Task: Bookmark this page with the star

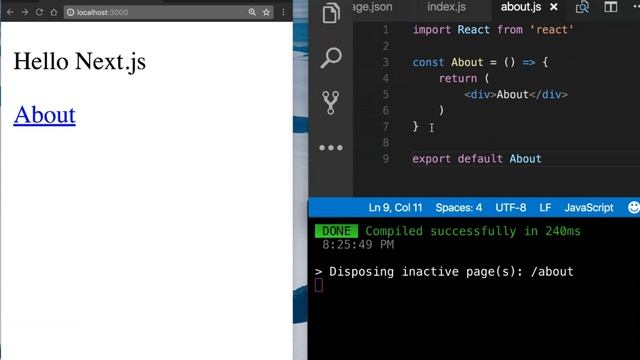Action: tap(267, 12)
